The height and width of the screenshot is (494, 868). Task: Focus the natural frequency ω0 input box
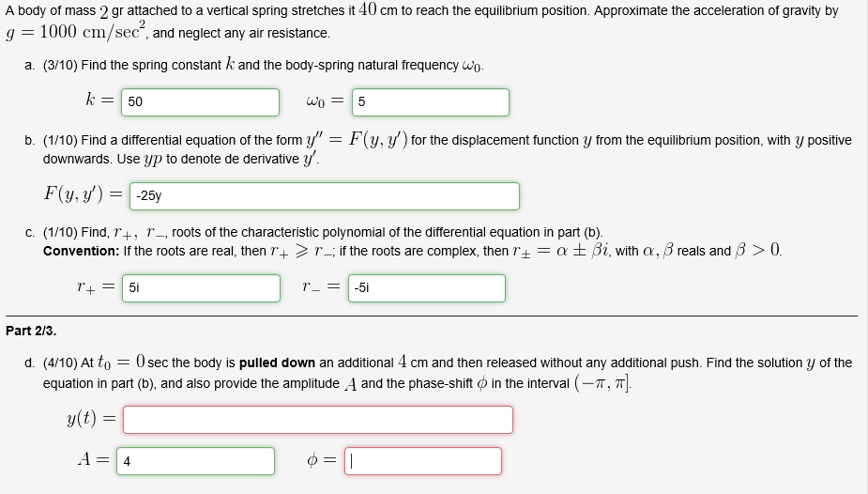430,101
